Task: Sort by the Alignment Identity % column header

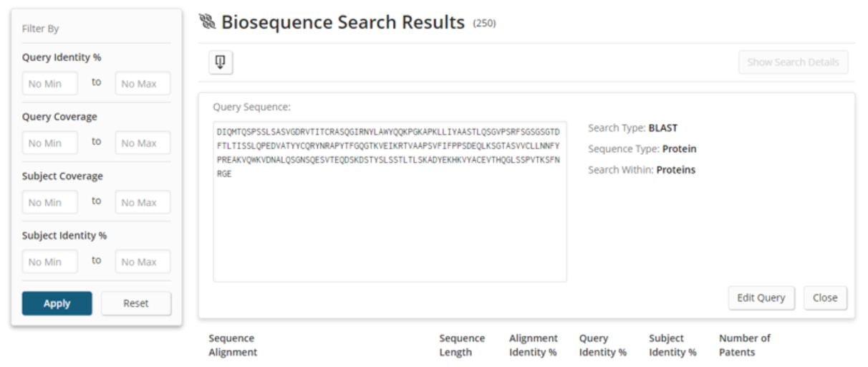Action: pyautogui.click(x=533, y=345)
